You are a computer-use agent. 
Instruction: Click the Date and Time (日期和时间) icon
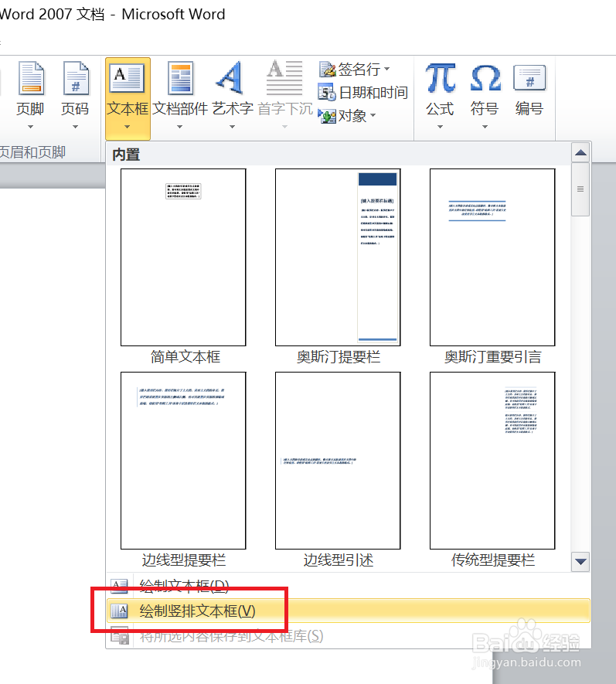(327, 92)
